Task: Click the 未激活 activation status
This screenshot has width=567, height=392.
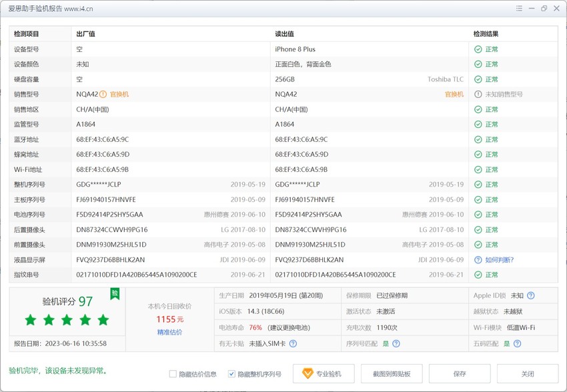Action: click(386, 311)
